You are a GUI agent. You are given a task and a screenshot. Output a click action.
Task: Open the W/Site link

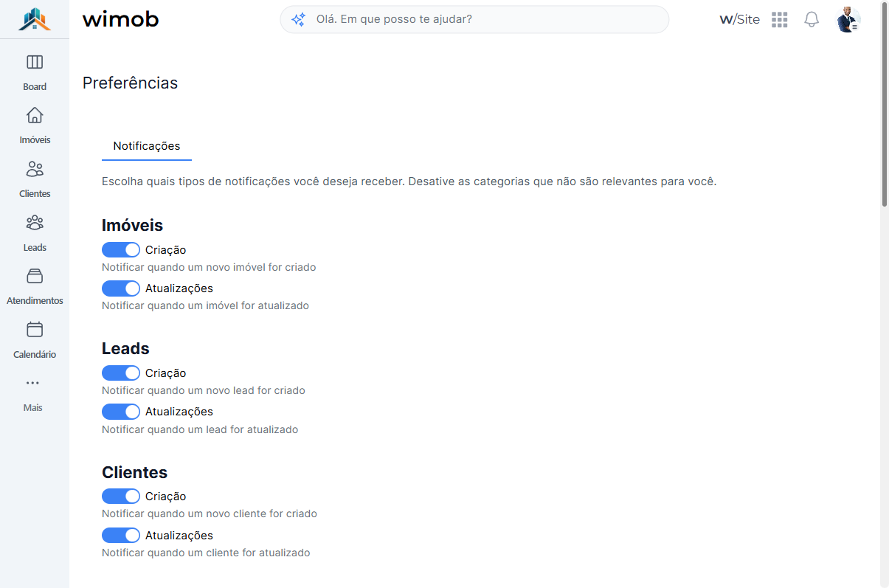point(739,19)
